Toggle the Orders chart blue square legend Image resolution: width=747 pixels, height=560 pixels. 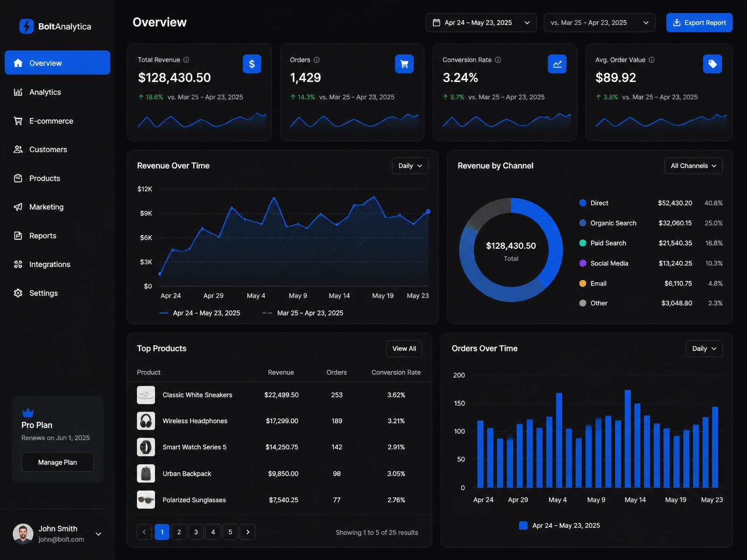pyautogui.click(x=523, y=525)
